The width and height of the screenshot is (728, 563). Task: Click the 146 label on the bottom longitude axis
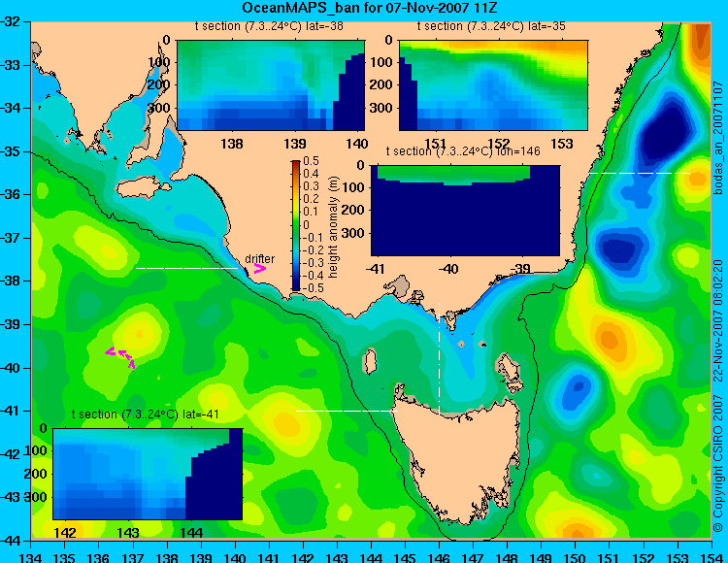coord(439,557)
